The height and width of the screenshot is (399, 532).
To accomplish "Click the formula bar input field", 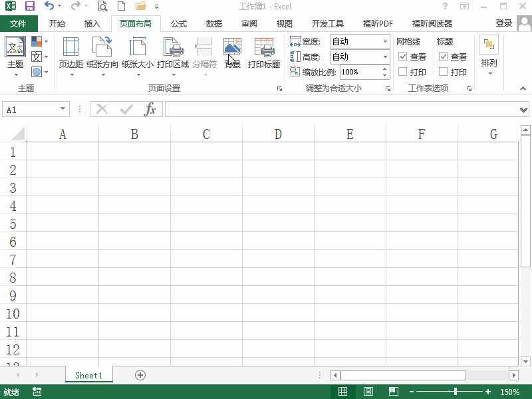I will tap(342, 110).
